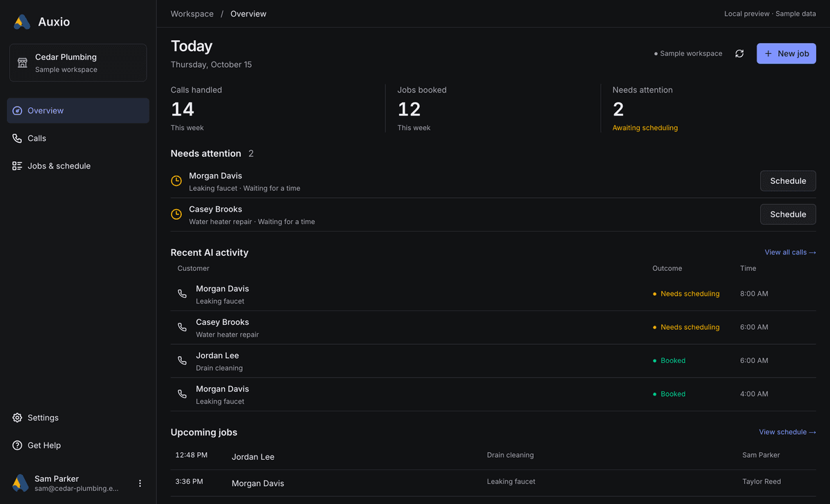Select Casey Brooks in Needs attention list
830x504 pixels.
tap(216, 209)
